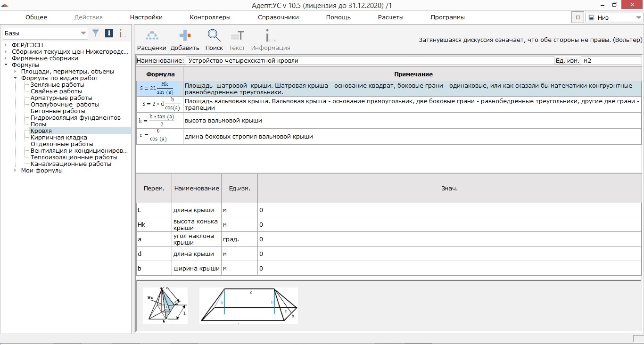Click note 'длина боковых стропил вальмовой крыши'

pos(248,137)
